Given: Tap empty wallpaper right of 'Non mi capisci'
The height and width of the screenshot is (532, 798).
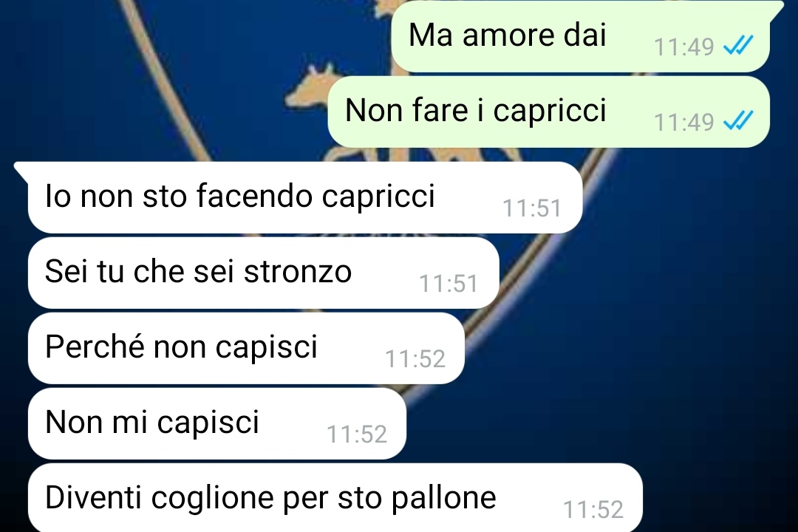Looking at the screenshot, I should tap(585, 423).
